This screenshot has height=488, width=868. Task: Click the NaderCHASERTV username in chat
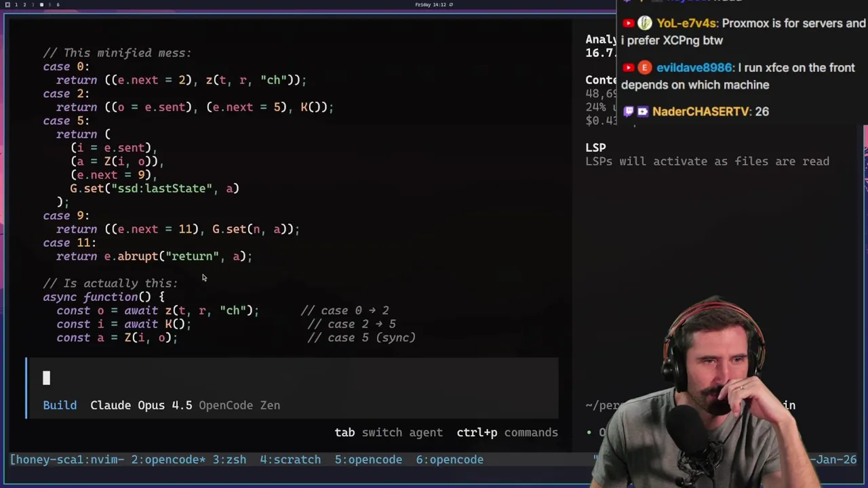[x=701, y=111]
